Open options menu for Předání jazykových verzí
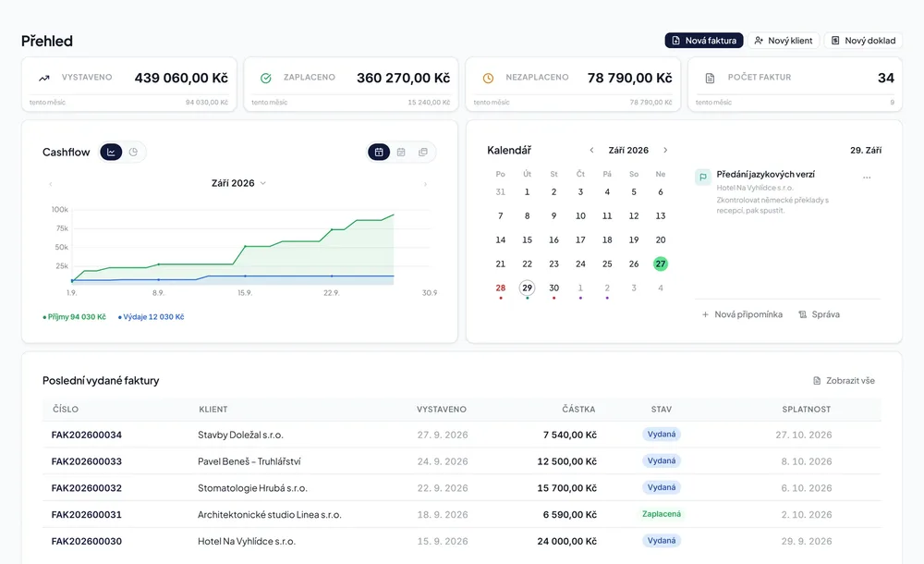Viewport: 924px width, 564px height. (867, 177)
